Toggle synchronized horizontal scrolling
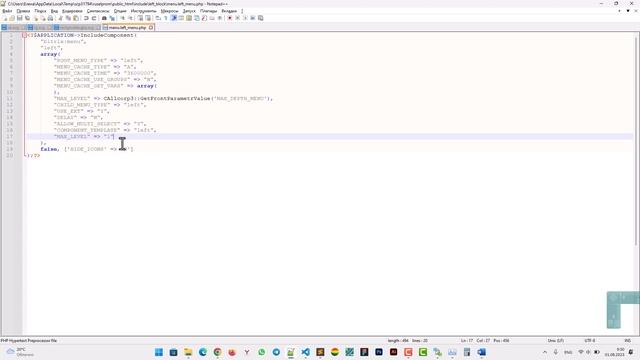 pyautogui.click(x=148, y=18)
